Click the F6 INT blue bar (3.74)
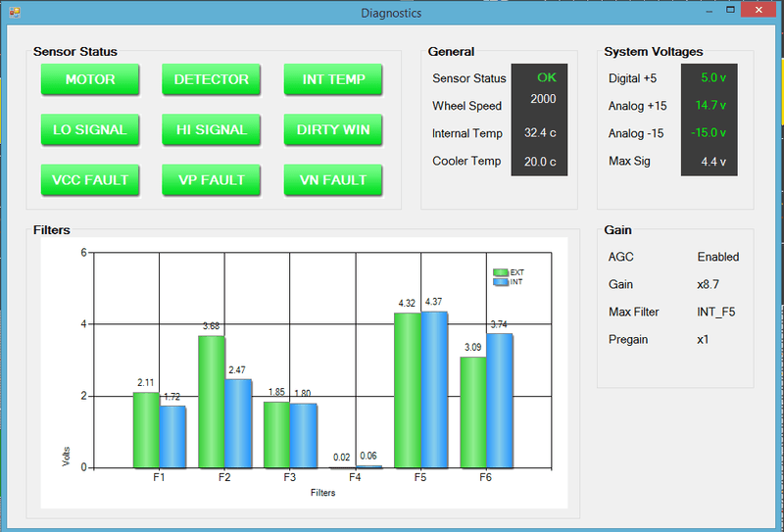The width and height of the screenshot is (784, 532). pyautogui.click(x=500, y=401)
